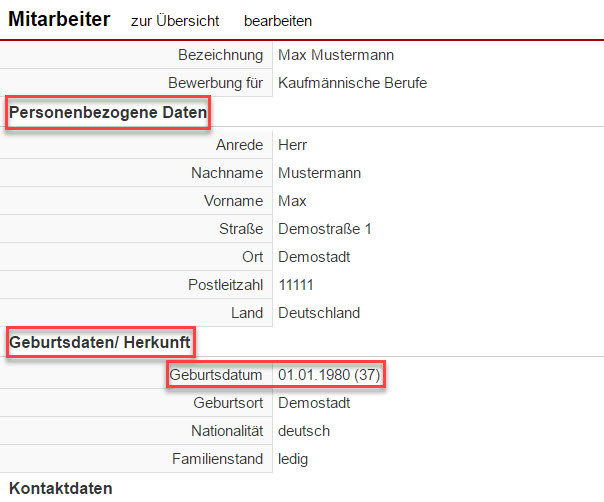This screenshot has height=502, width=604.
Task: Select the Familienstand value 'ledig'
Action: pos(295,459)
